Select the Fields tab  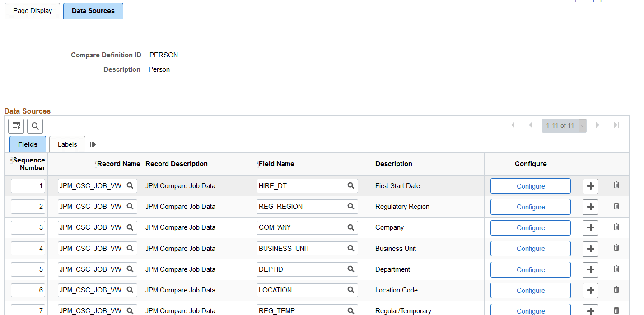coord(28,144)
